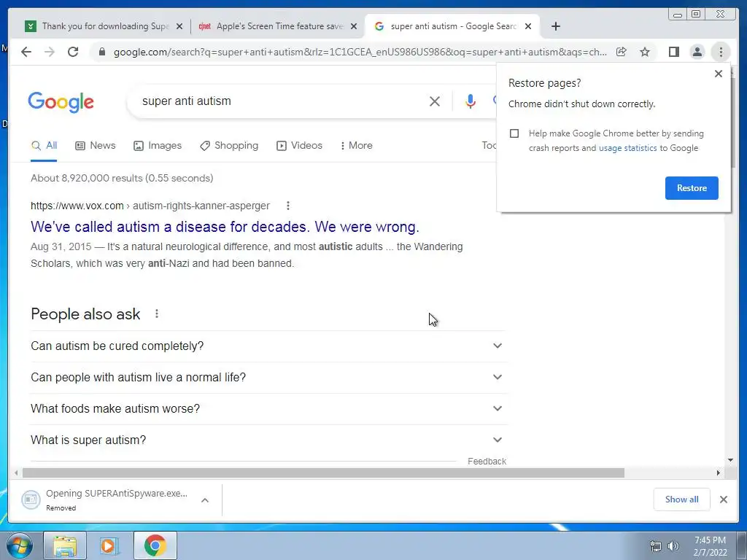Open Windows Explorer from the taskbar
This screenshot has width=747, height=560.
(x=65, y=545)
